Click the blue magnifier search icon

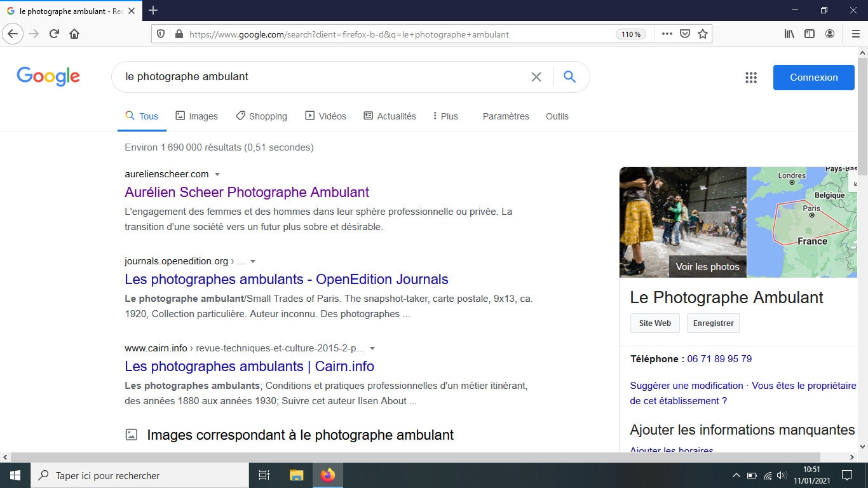[569, 77]
